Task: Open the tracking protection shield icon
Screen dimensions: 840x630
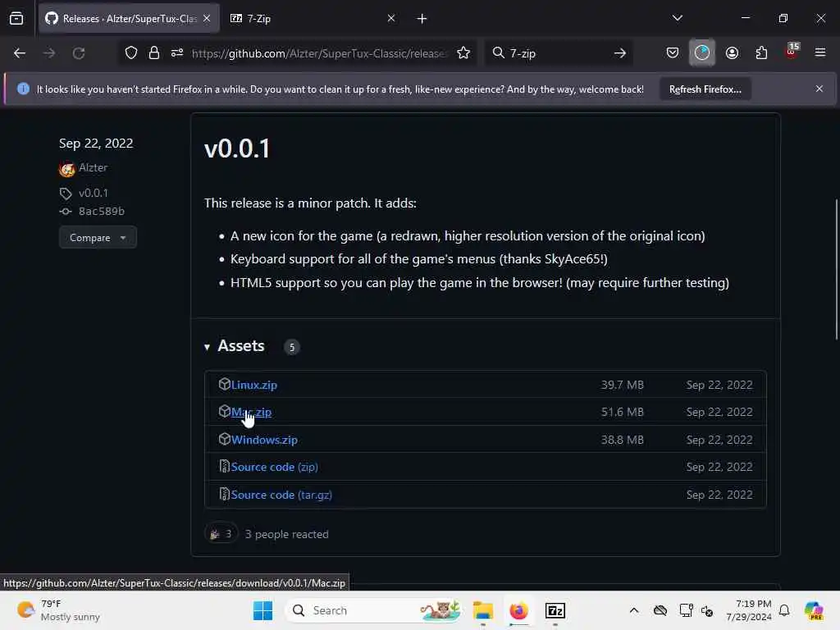Action: tap(131, 53)
